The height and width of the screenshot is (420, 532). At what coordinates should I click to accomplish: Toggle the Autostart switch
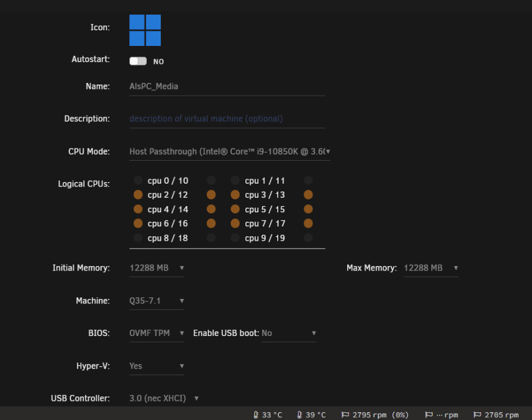point(138,61)
